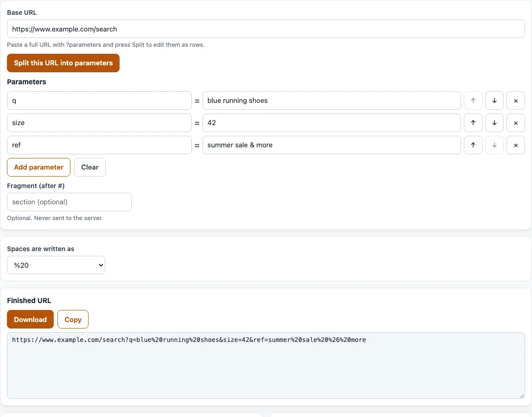Focus the Fragment section input field
532x417 pixels.
pyautogui.click(x=69, y=202)
